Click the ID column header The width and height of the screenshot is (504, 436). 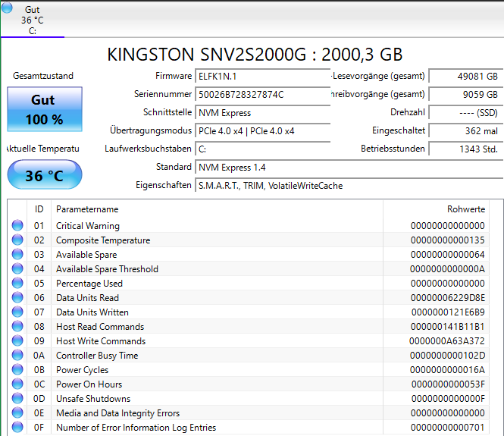coord(39,209)
